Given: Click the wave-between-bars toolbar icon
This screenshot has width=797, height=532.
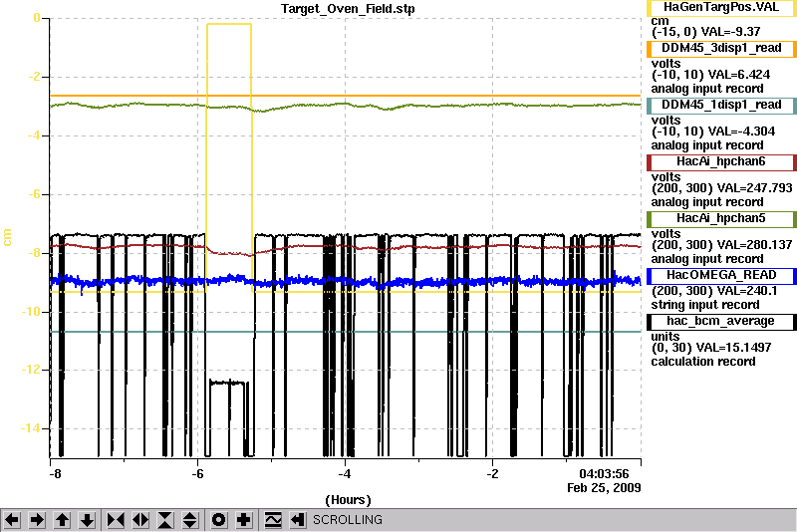Looking at the screenshot, I should pyautogui.click(x=273, y=520).
